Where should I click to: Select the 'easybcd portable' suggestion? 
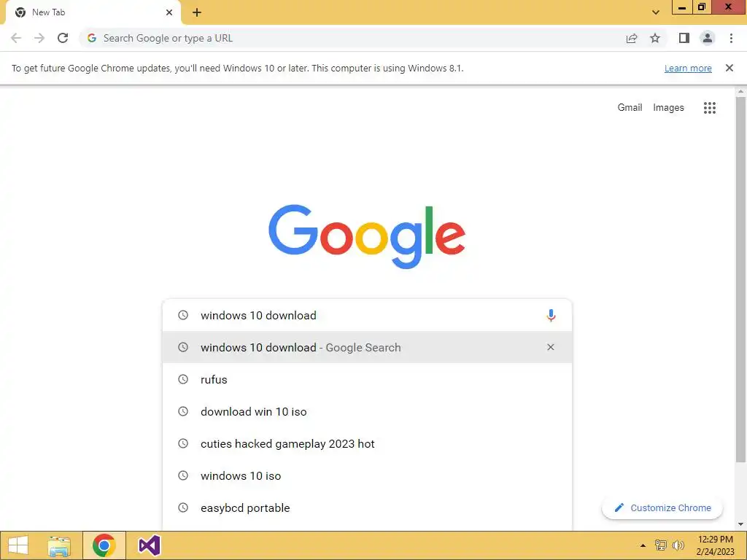pyautogui.click(x=367, y=507)
